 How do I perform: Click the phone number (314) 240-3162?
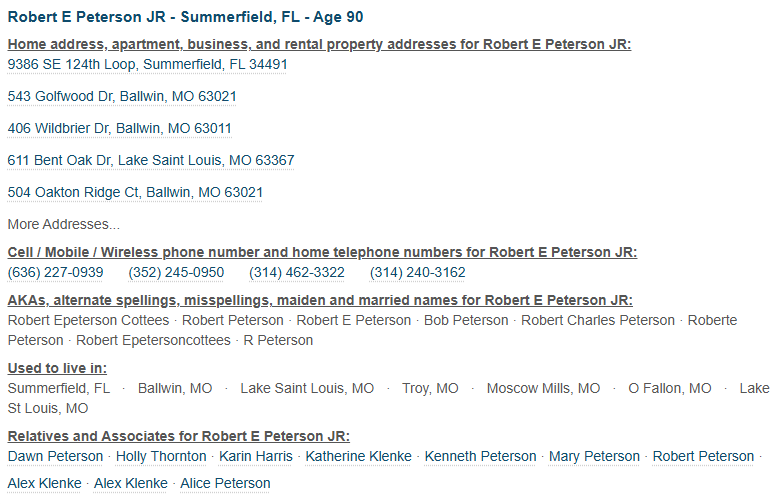[417, 272]
